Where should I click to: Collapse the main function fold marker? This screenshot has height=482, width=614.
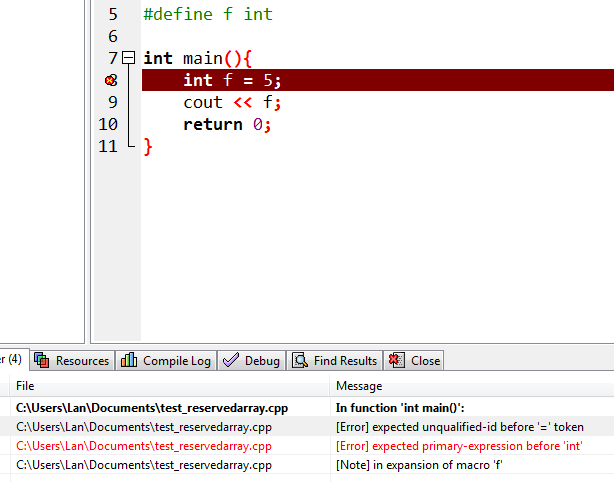pos(128,58)
